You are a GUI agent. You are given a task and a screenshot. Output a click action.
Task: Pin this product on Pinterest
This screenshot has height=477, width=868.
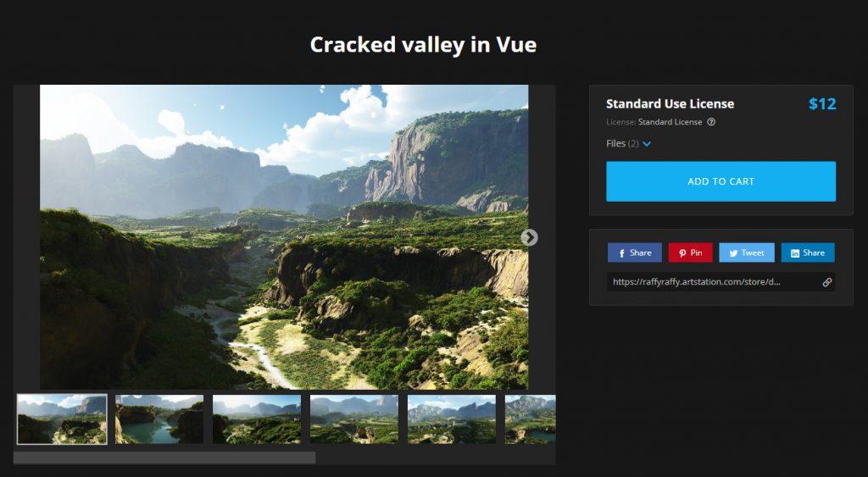(690, 252)
